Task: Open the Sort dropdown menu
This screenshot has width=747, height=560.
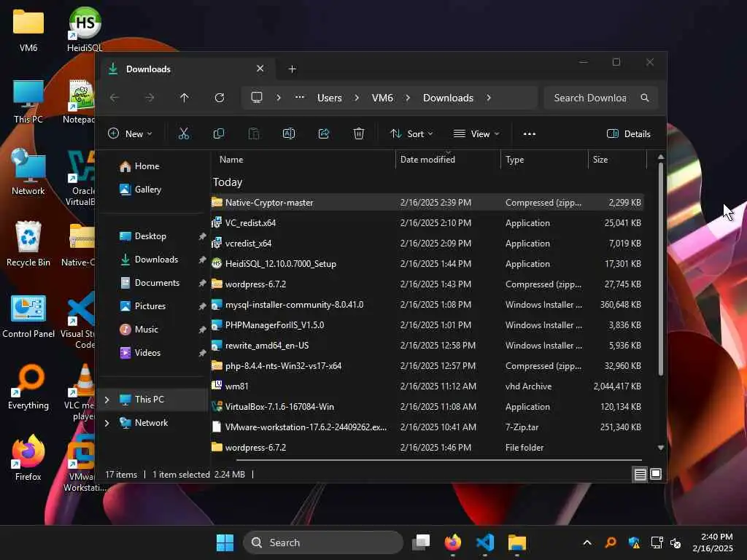Action: [x=411, y=134]
